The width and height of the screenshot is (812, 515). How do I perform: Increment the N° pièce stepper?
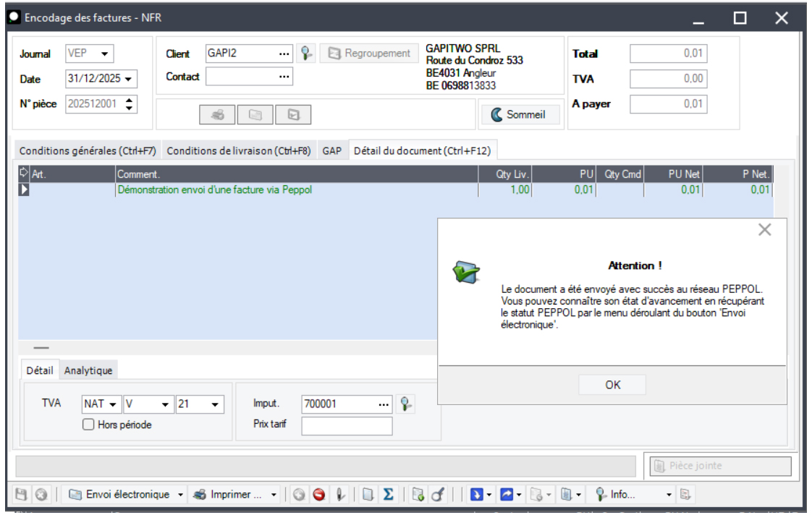click(129, 100)
